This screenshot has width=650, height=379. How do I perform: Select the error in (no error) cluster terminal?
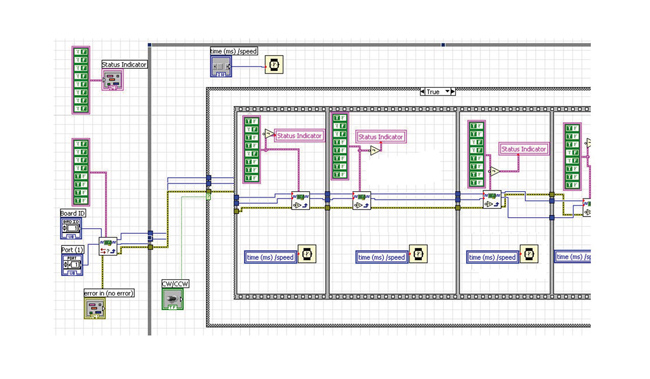(95, 309)
